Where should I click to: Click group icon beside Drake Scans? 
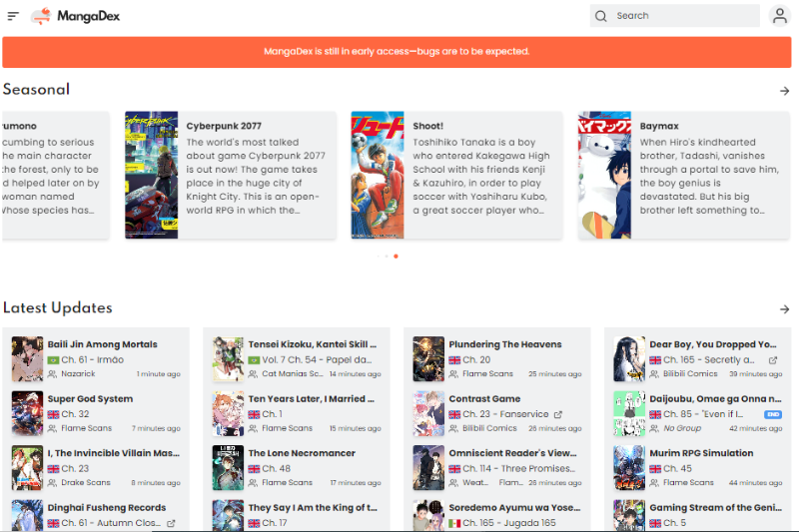[x=52, y=483]
